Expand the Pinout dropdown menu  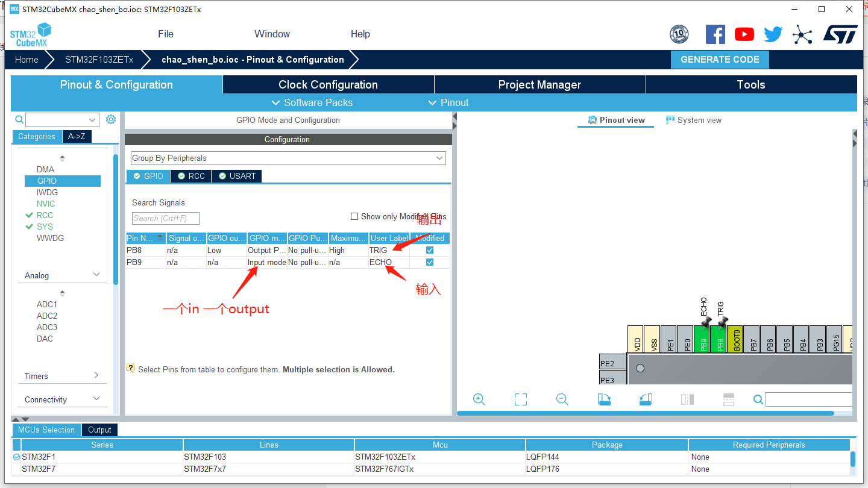coord(448,102)
